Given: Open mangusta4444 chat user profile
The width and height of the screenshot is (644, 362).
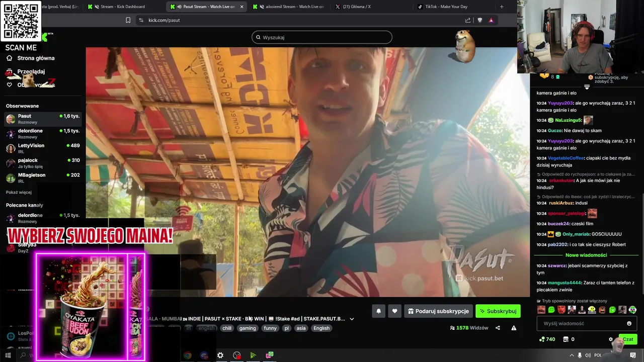Looking at the screenshot, I should 565,283.
